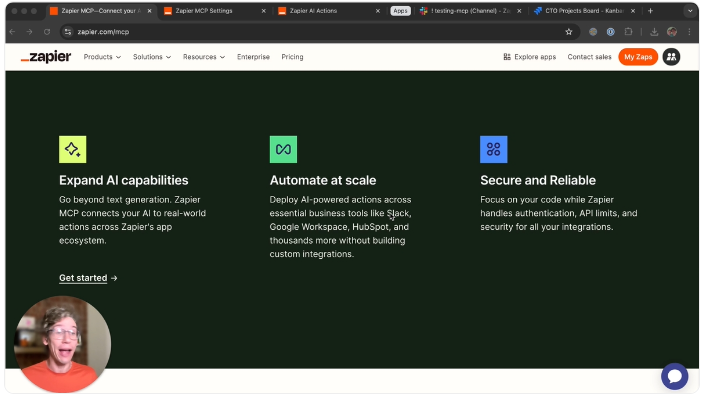Click the Zapier logo
This screenshot has height=398, width=701.
click(x=46, y=57)
